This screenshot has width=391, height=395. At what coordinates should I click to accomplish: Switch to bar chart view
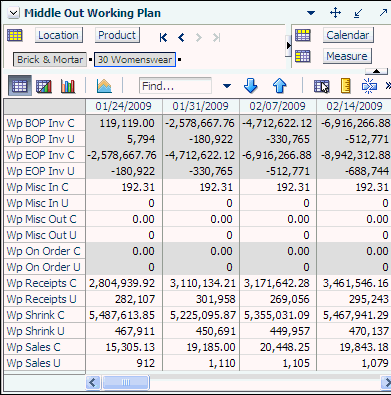pos(68,87)
